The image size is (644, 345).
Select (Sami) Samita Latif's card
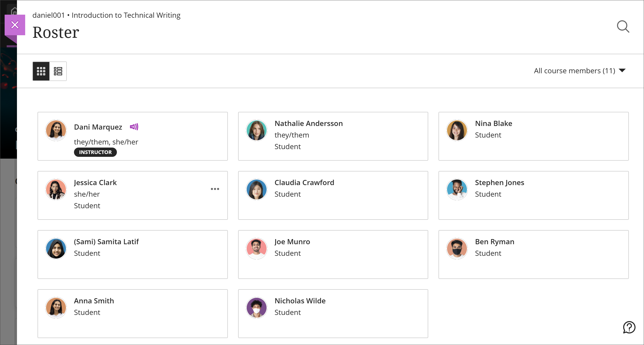click(106, 242)
